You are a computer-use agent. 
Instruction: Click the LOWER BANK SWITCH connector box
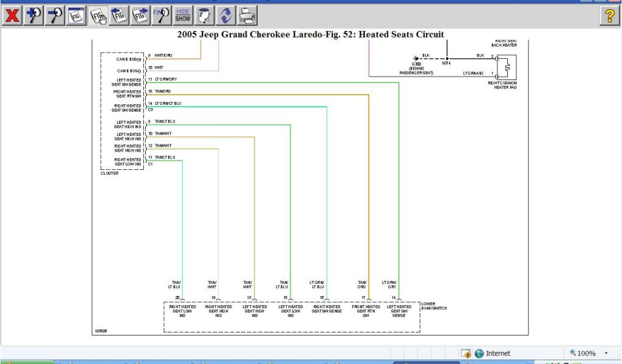click(292, 317)
